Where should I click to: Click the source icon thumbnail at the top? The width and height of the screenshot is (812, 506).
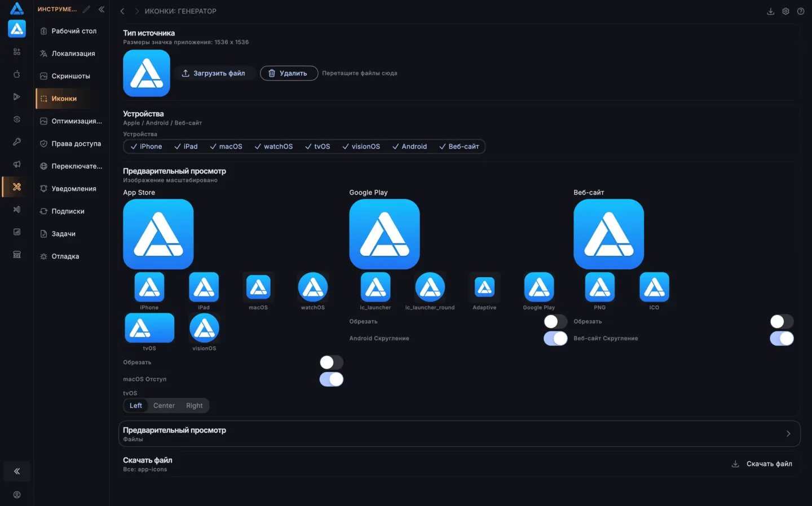[147, 73]
